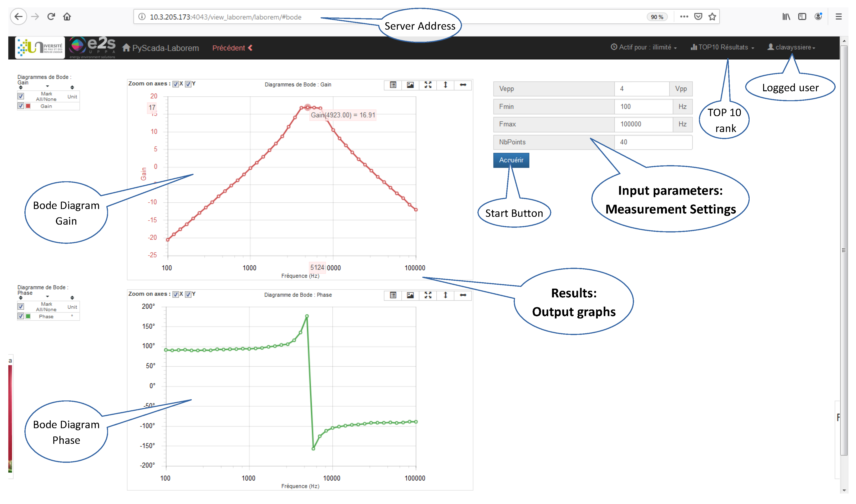Click legend list icon on Gain chart
Screen dimensions: 856x504
[x=393, y=85]
